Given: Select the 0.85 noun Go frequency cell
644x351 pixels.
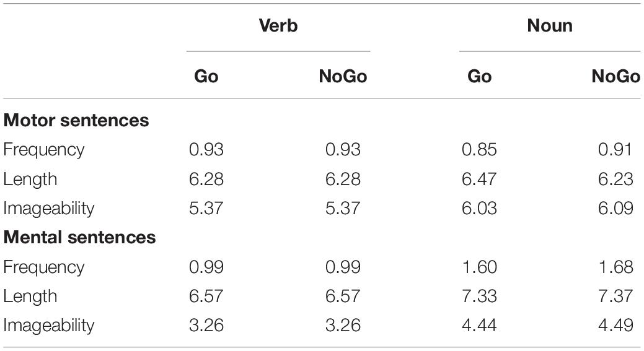Looking at the screenshot, I should [x=479, y=149].
